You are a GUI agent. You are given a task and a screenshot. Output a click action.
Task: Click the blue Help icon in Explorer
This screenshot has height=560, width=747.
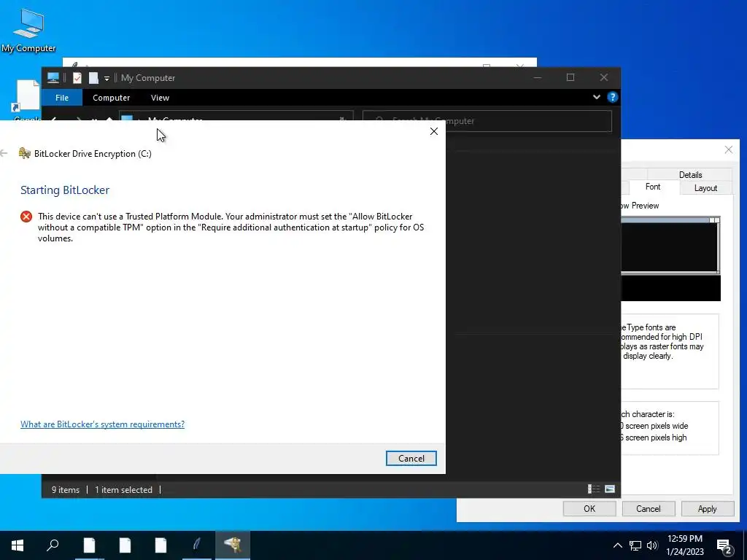tap(613, 97)
